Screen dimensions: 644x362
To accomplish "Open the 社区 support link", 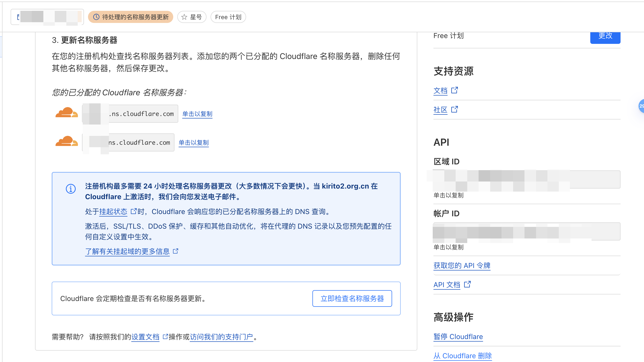I will (x=440, y=110).
